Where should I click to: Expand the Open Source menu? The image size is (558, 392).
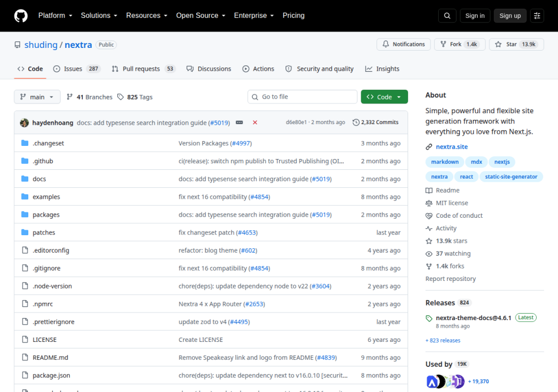pyautogui.click(x=201, y=15)
